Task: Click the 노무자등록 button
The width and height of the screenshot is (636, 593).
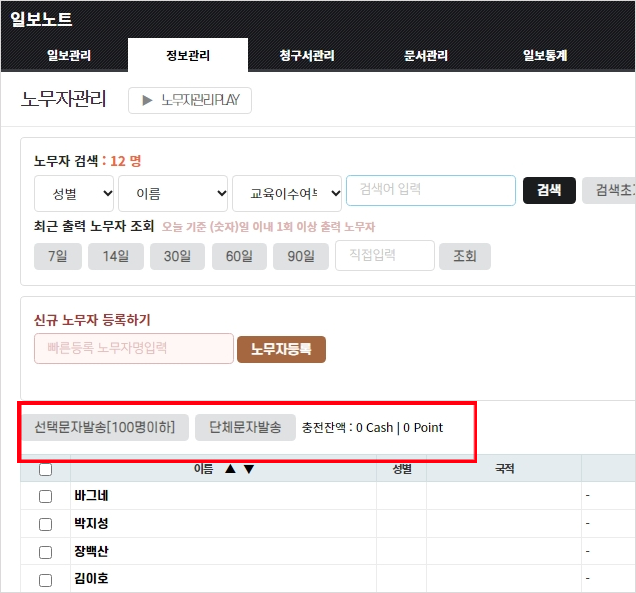Action: click(x=281, y=349)
